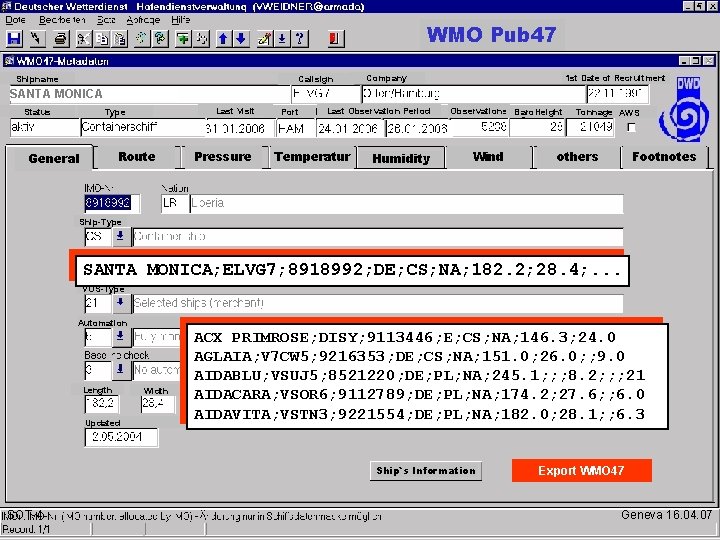Screen dimensions: 720x540
Task: Open the Satz menu
Action: (106, 20)
